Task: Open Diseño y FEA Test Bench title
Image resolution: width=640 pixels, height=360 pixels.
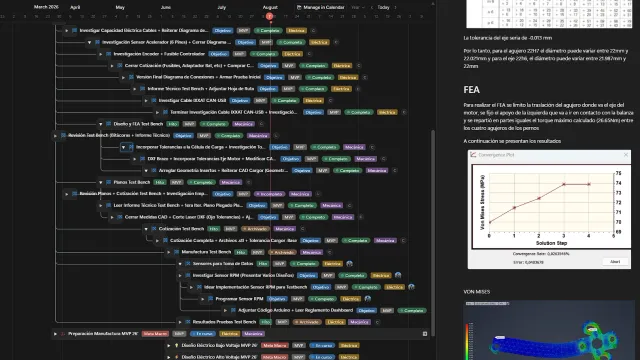Action: 138,124
